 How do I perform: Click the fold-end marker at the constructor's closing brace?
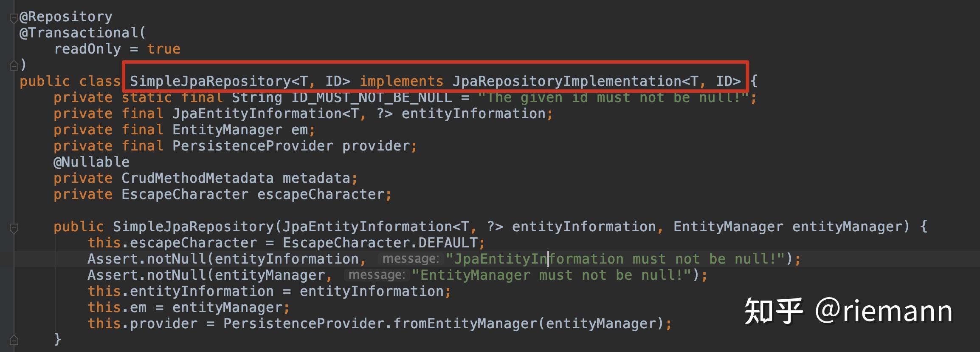pos(14,340)
